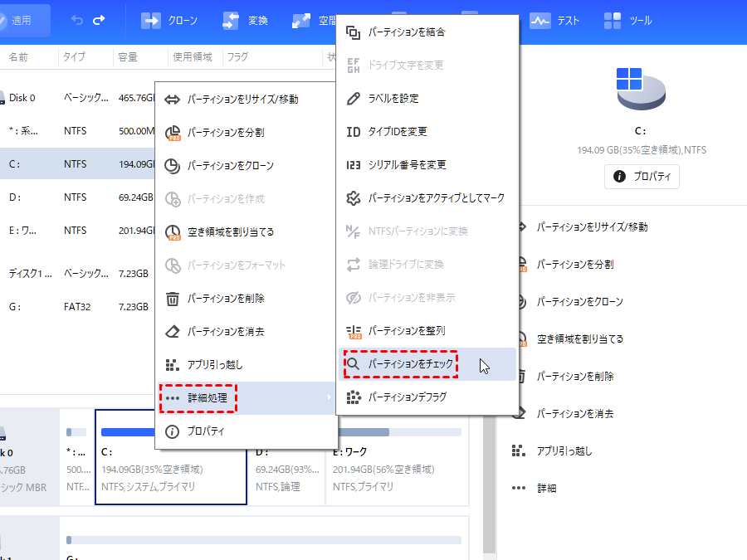
Task: Click trash icon for パーティションを削除
Action: point(173,299)
